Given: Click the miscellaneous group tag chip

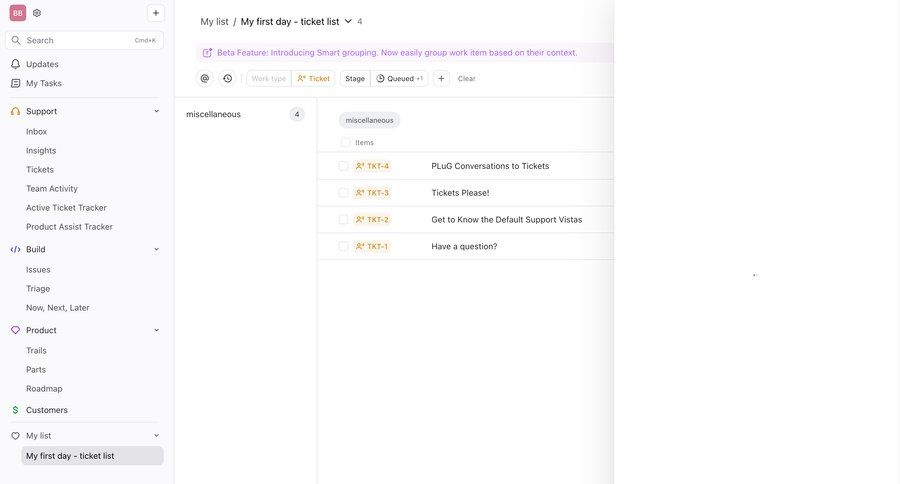Looking at the screenshot, I should click(370, 120).
